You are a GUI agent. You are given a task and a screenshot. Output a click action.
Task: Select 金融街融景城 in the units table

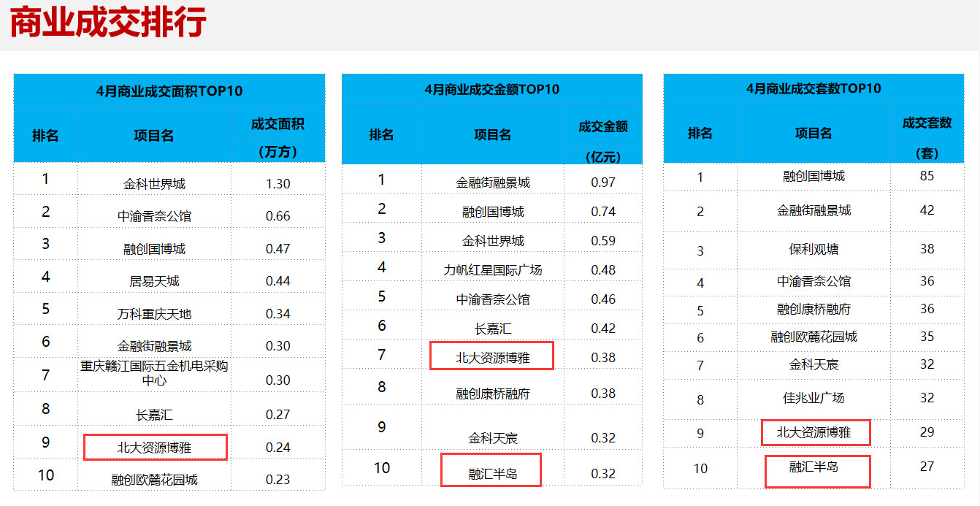click(814, 210)
